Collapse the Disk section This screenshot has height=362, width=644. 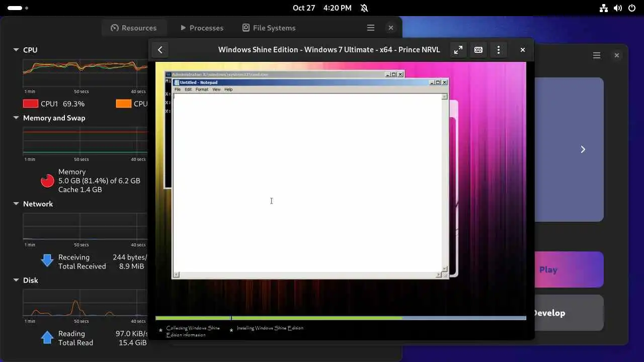[16, 280]
